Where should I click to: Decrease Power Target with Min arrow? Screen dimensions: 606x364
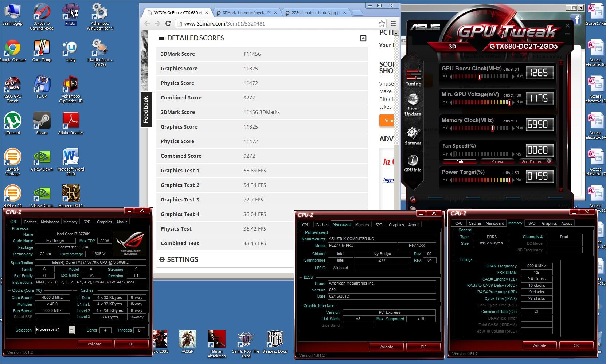(451, 180)
